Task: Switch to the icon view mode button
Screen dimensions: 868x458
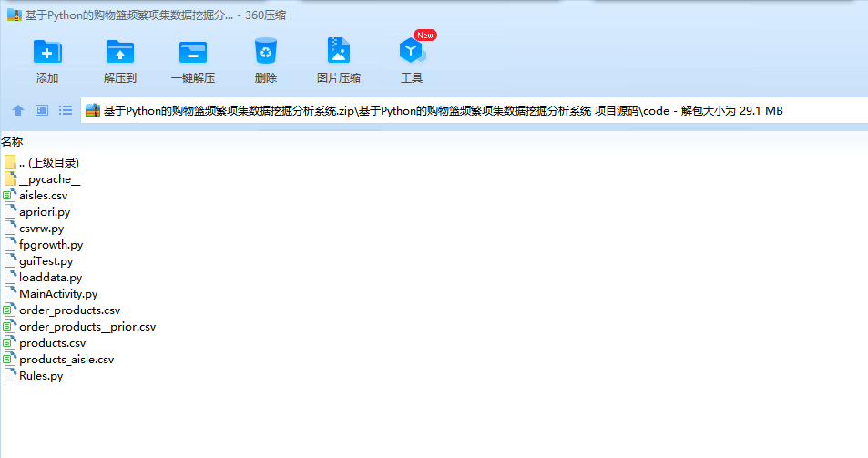Action: click(42, 110)
